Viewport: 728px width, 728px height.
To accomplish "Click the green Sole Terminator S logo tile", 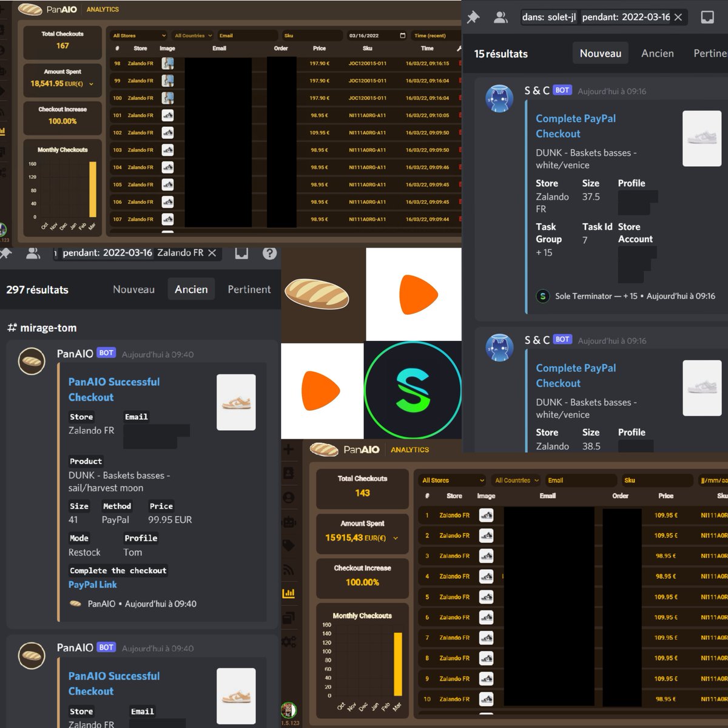I will click(413, 390).
